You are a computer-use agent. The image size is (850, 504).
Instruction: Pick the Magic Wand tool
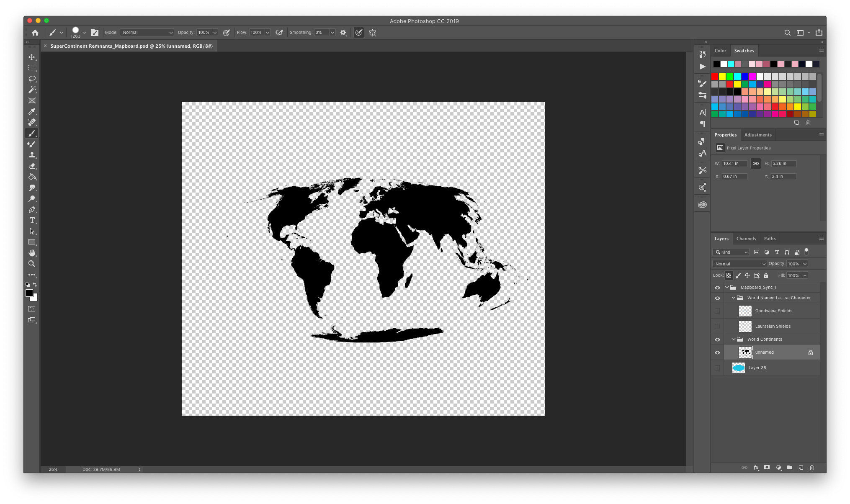pyautogui.click(x=32, y=90)
